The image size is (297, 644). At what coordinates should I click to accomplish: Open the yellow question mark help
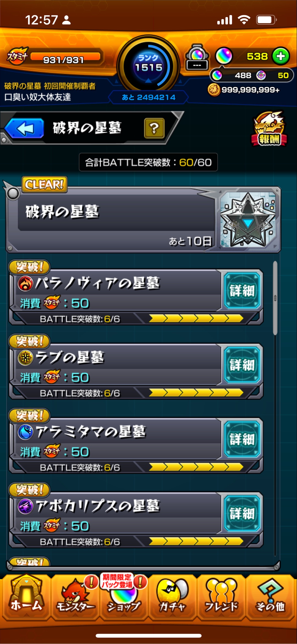154,128
